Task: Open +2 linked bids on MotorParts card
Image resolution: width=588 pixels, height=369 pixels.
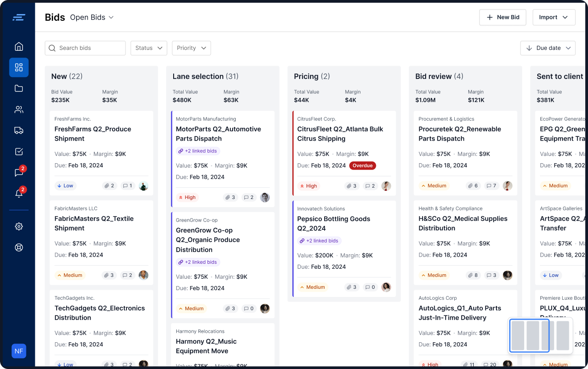Action: click(x=198, y=151)
